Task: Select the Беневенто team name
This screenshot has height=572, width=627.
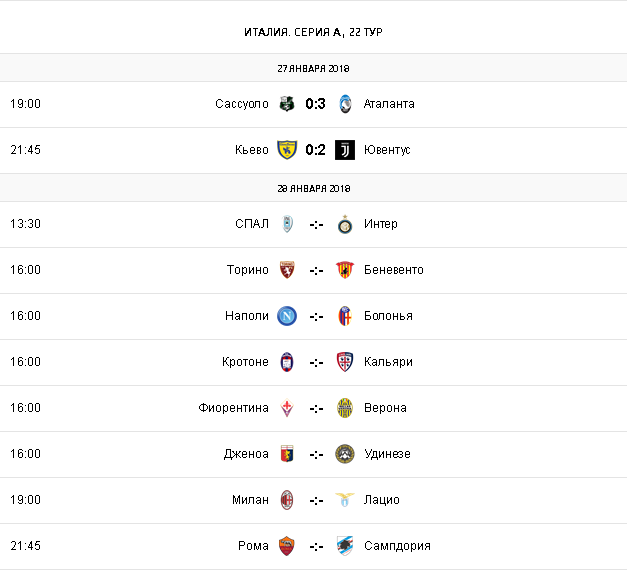Action: tap(394, 270)
